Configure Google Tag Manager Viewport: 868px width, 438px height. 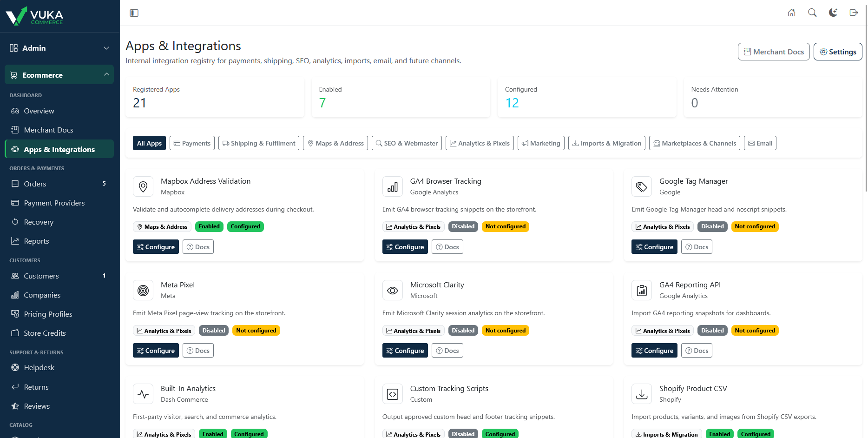coord(654,247)
